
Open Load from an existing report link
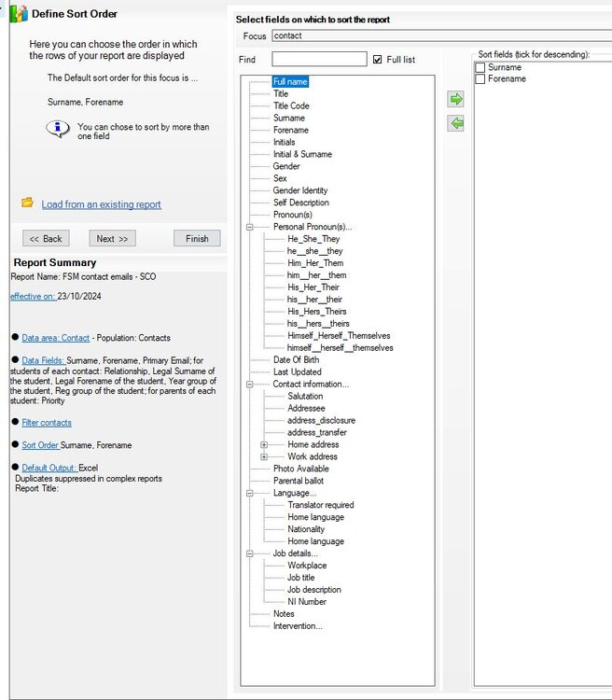102,204
